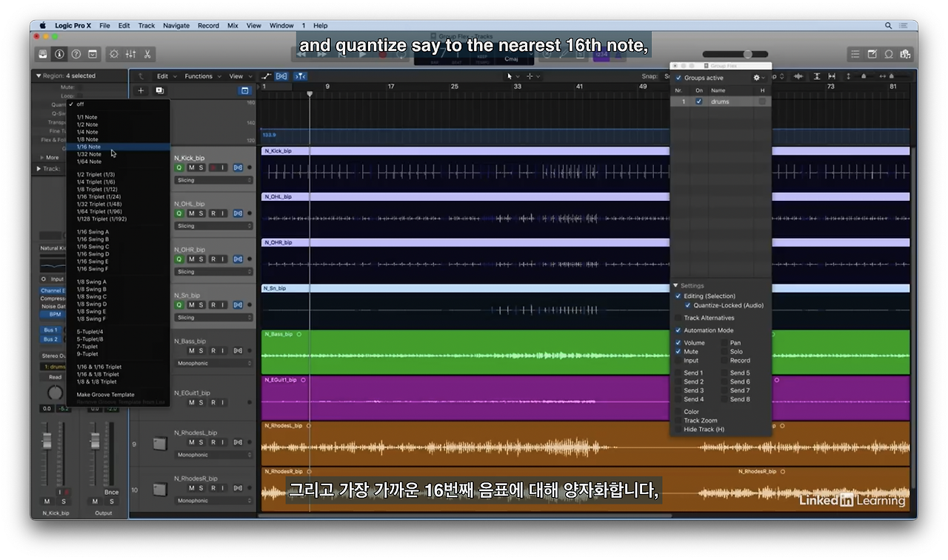The image size is (948, 560).
Task: Record-enable the N_Bass_bip track
Action: click(x=213, y=351)
